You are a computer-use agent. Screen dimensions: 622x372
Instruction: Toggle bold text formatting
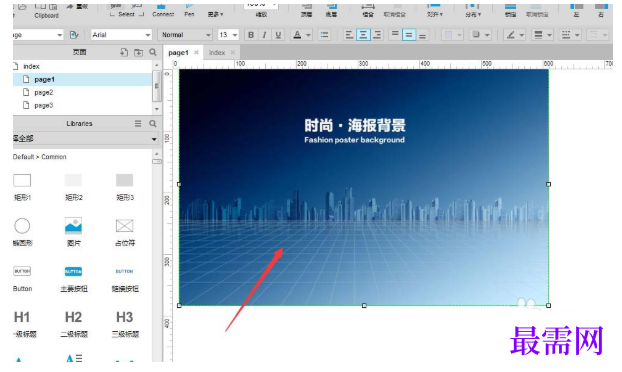[251, 35]
